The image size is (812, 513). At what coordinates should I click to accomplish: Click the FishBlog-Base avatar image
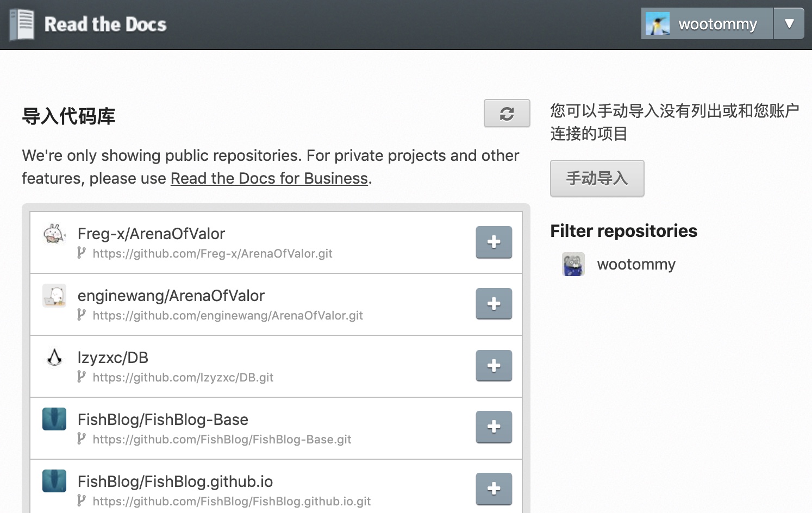pos(54,419)
